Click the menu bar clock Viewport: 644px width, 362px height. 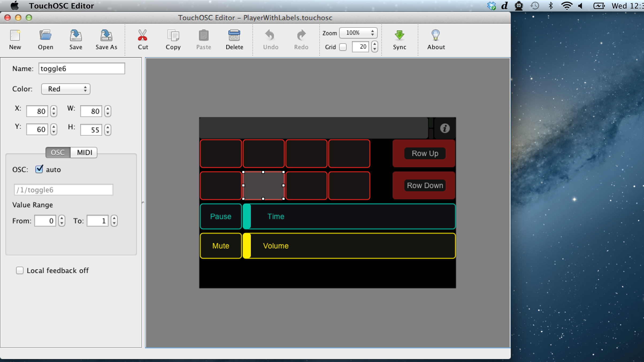[x=627, y=6]
